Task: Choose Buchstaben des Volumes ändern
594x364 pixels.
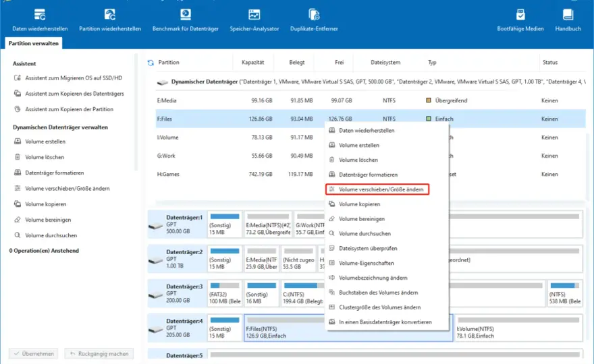Action: pos(387,293)
